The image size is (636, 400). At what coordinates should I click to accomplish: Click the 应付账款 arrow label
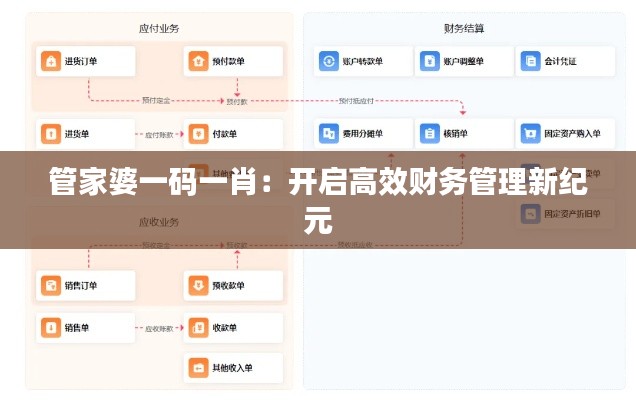[x=159, y=135]
